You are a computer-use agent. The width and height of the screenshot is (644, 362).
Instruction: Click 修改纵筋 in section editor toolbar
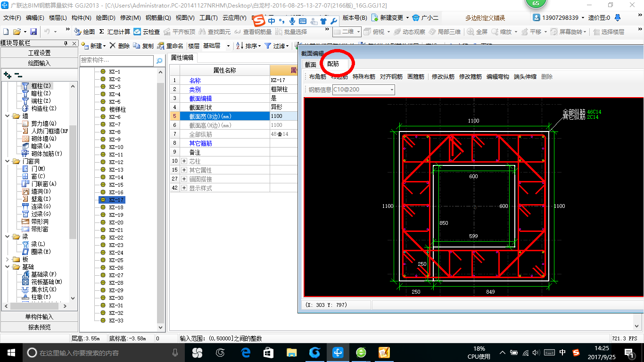(443, 77)
